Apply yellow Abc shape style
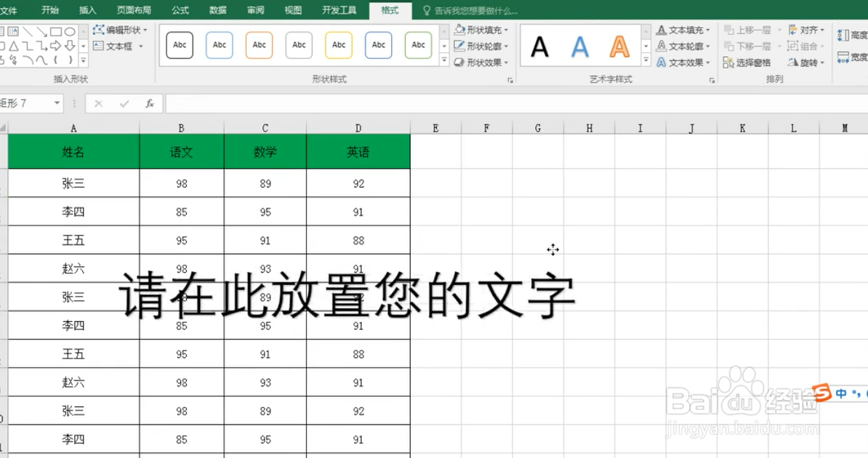868x458 pixels. (x=339, y=45)
